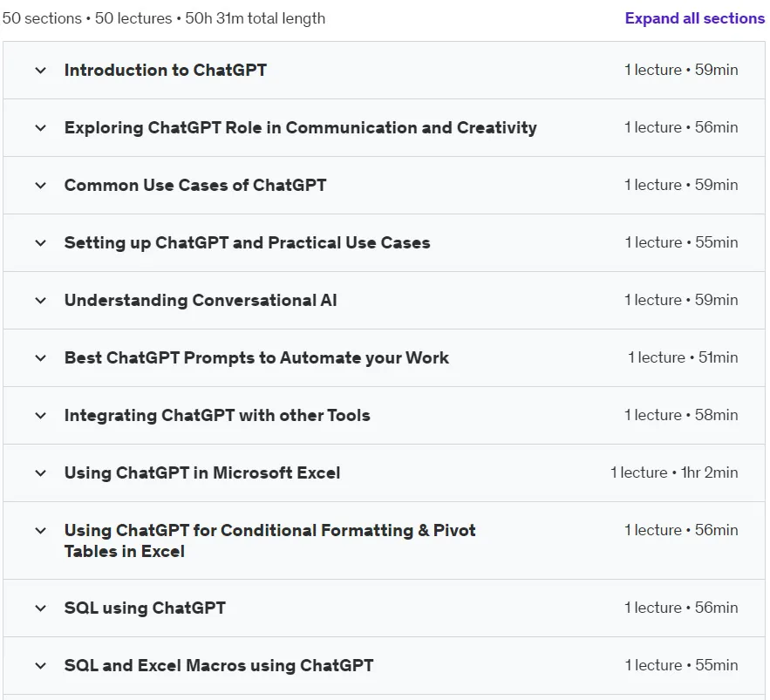Open Common Use Cases of ChatGPT title
Image resolution: width=770 pixels, height=700 pixels.
pos(195,185)
